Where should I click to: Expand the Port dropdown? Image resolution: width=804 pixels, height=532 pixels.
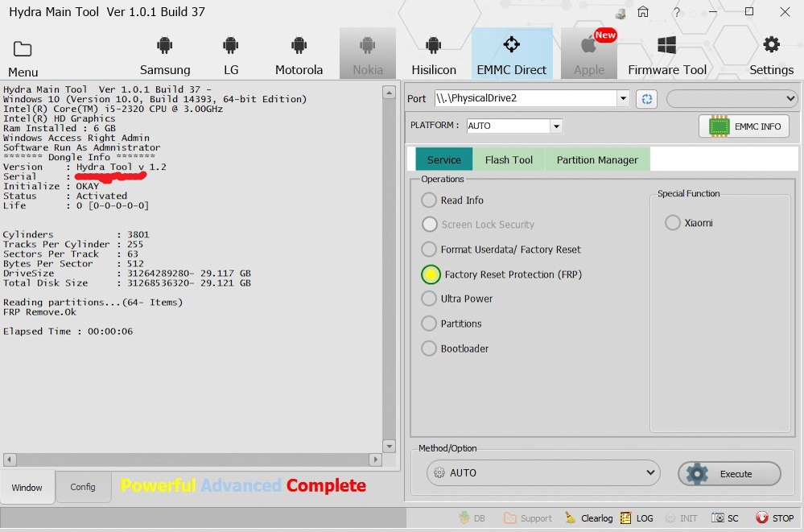tap(623, 98)
